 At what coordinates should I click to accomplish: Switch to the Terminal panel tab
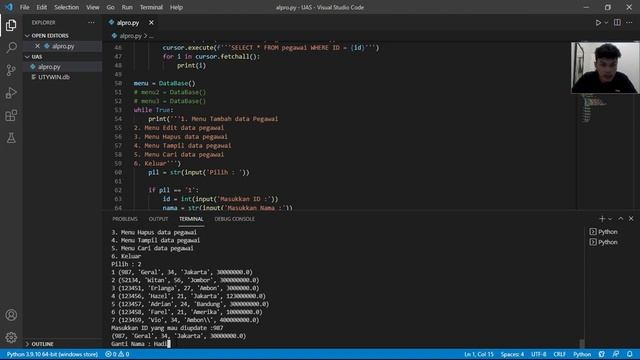(x=191, y=219)
